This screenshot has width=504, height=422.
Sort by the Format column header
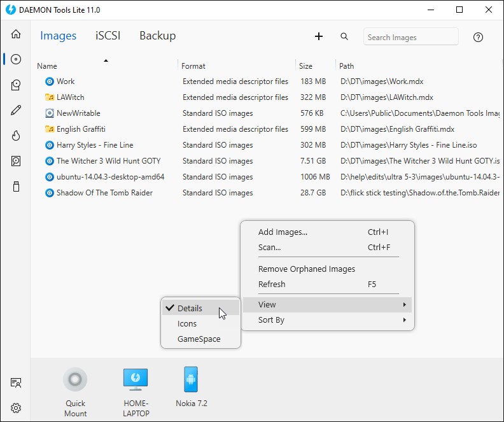pyautogui.click(x=193, y=66)
